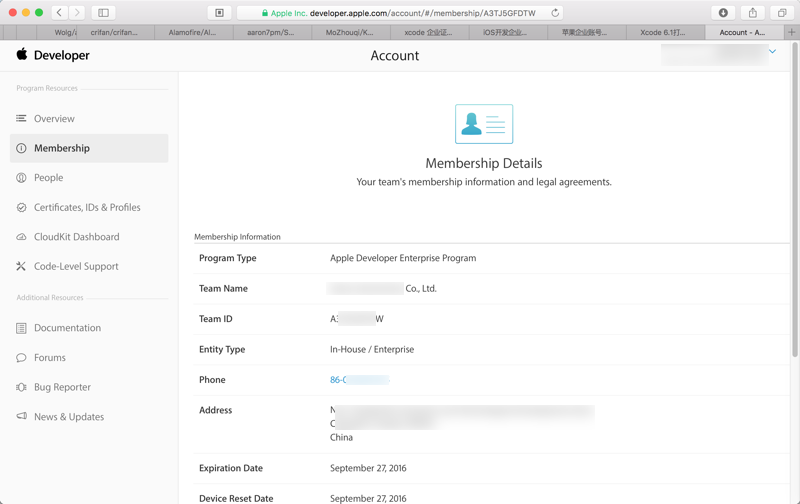Click the 'Apple Developer Enterprise Program' value

[x=403, y=258]
